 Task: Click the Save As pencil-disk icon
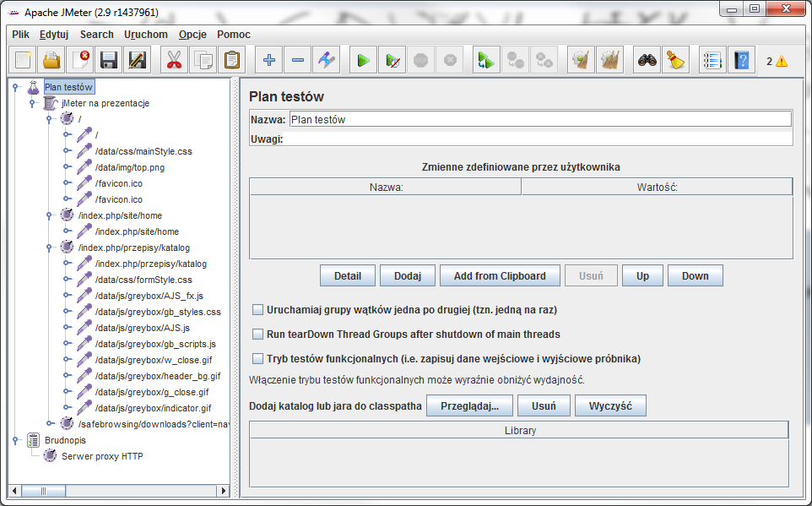point(138,60)
